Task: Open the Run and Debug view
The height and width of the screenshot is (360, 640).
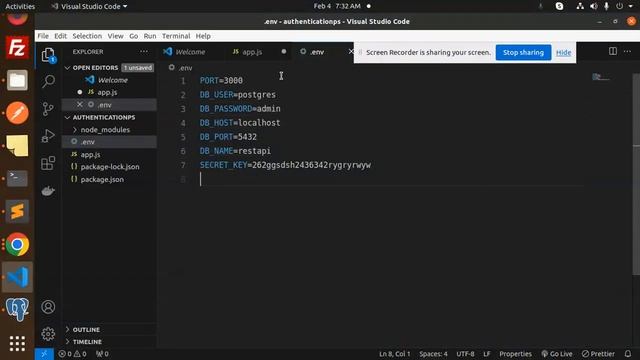Action: click(x=48, y=136)
